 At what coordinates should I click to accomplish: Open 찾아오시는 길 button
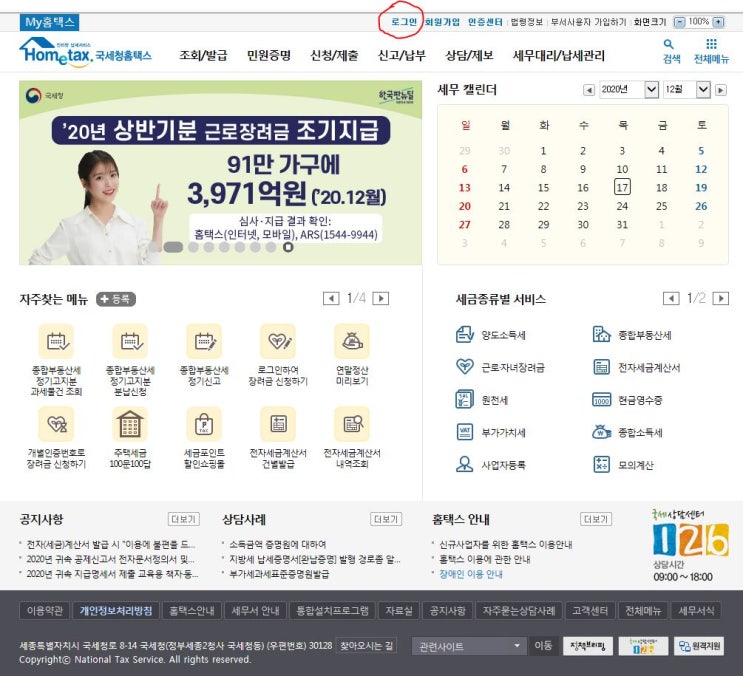366,646
